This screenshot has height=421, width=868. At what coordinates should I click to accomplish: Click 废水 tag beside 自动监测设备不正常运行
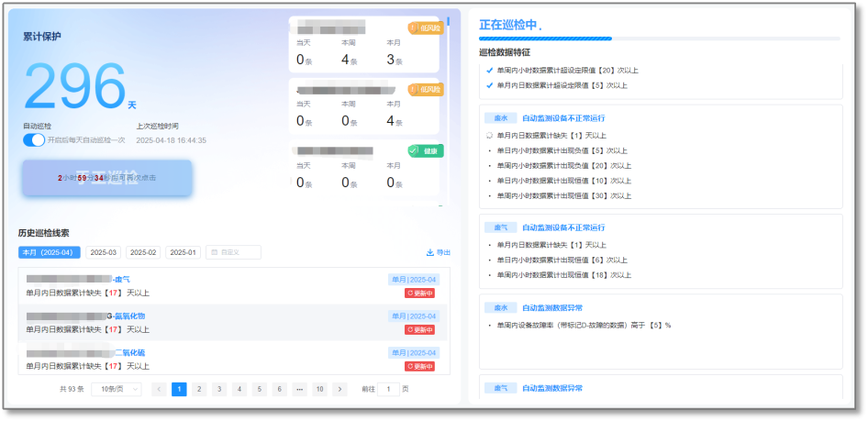coord(500,117)
